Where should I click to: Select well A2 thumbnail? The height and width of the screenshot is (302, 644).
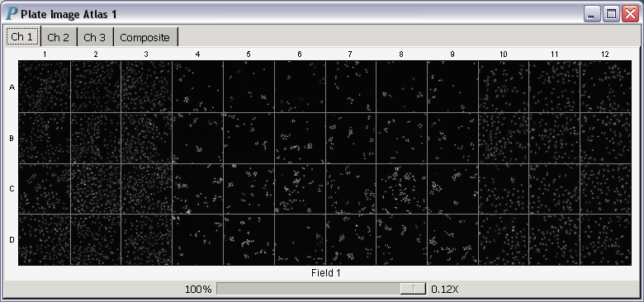coord(96,86)
